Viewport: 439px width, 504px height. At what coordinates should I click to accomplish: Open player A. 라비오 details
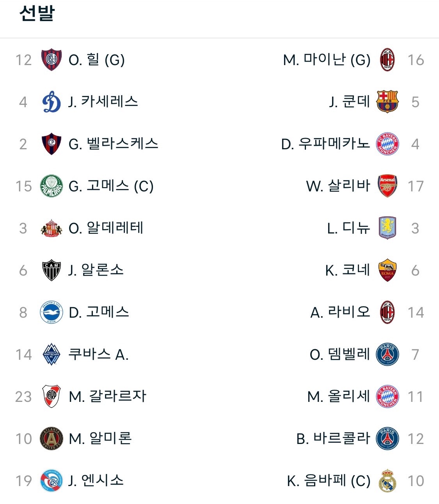tap(340, 312)
